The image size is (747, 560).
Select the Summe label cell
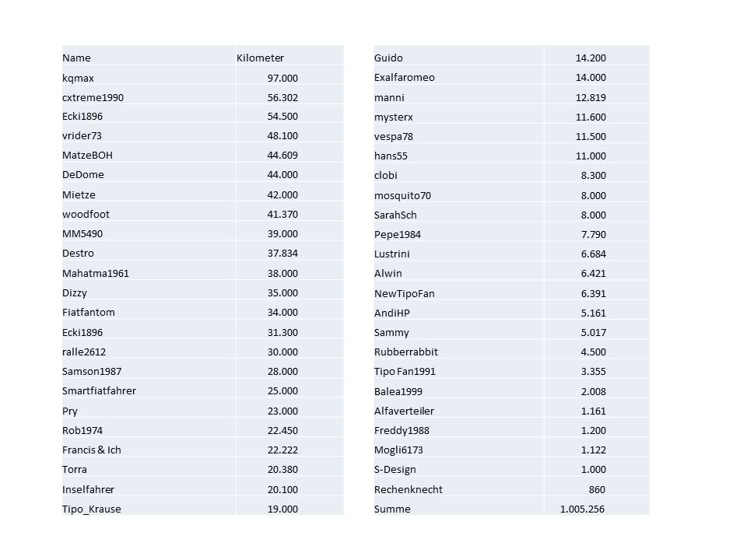(x=392, y=509)
